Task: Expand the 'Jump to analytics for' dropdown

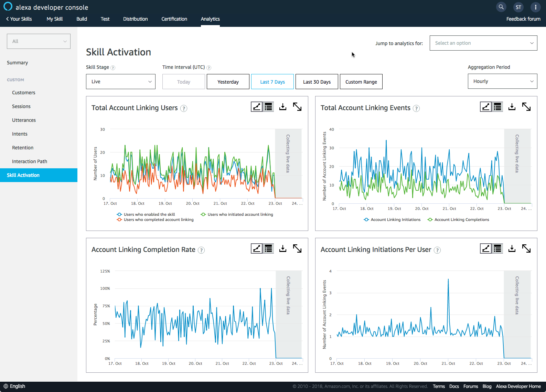Action: point(483,43)
